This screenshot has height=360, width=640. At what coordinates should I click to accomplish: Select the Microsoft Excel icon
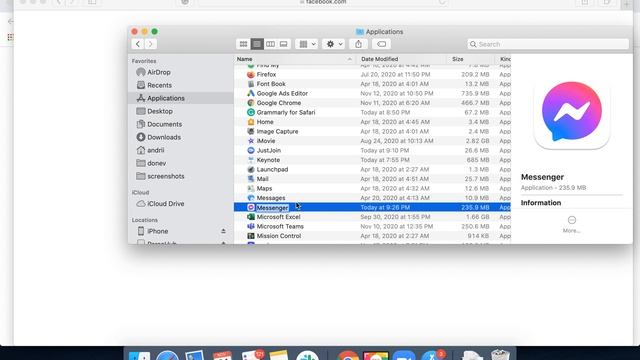click(x=251, y=217)
